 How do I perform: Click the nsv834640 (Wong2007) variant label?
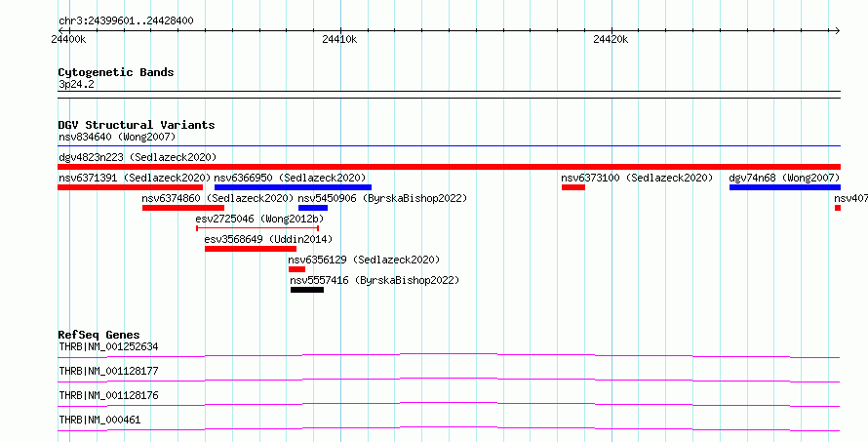tap(117, 137)
